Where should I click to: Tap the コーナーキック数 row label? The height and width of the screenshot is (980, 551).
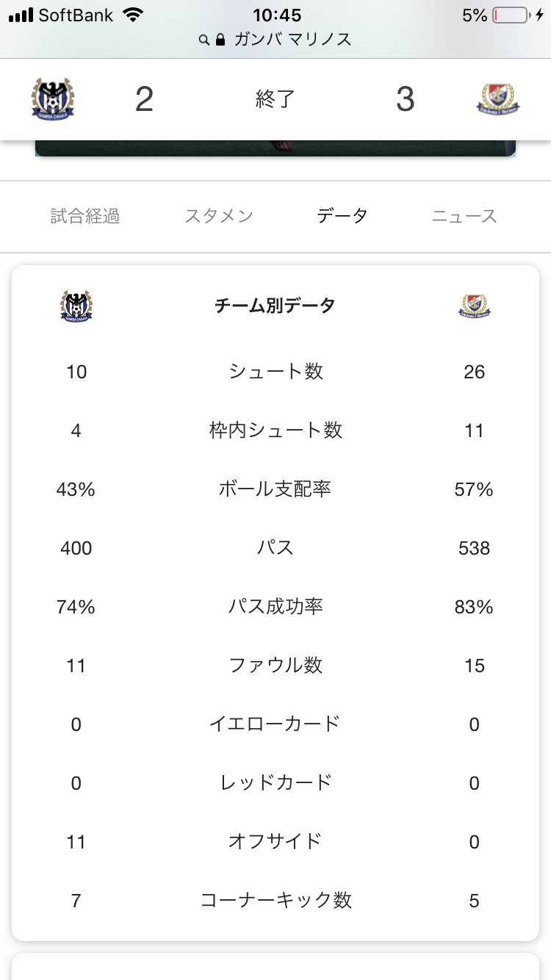[x=276, y=901]
